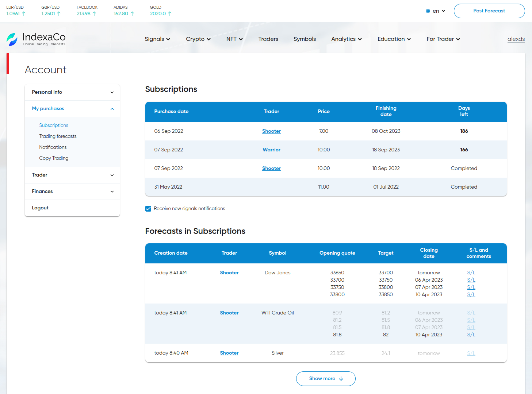Collapse the My purchases section
This screenshot has width=532, height=394.
tap(72, 109)
